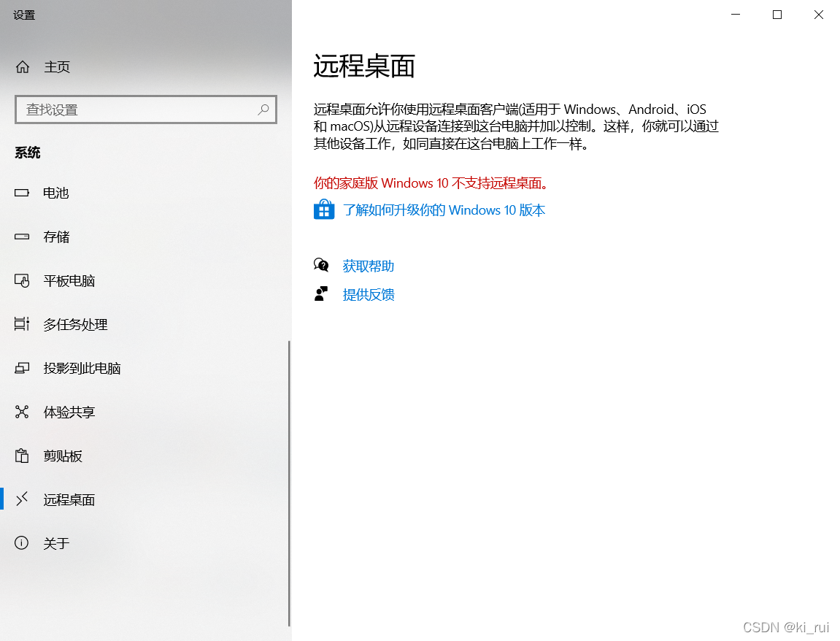Maximize the settings window
The image size is (840, 641).
777,15
